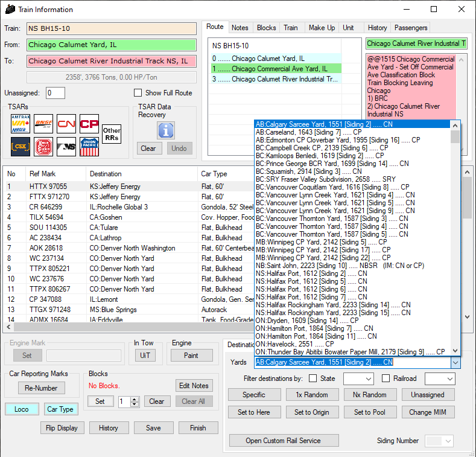The height and width of the screenshot is (457, 476).
Task: Click the Finish button
Action: point(198,428)
